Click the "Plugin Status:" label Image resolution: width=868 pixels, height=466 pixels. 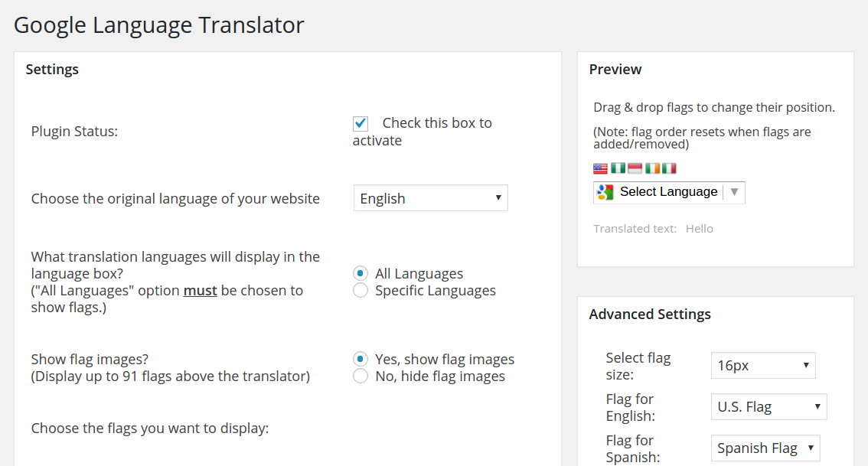[74, 132]
